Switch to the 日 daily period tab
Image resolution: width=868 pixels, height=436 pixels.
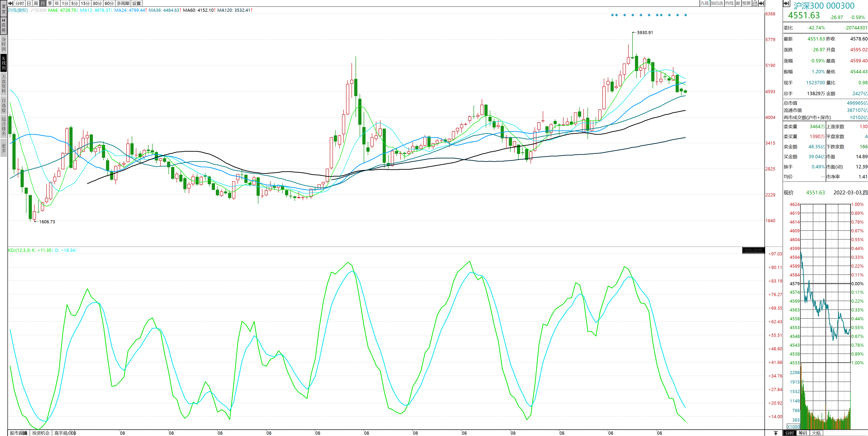(x=29, y=3)
